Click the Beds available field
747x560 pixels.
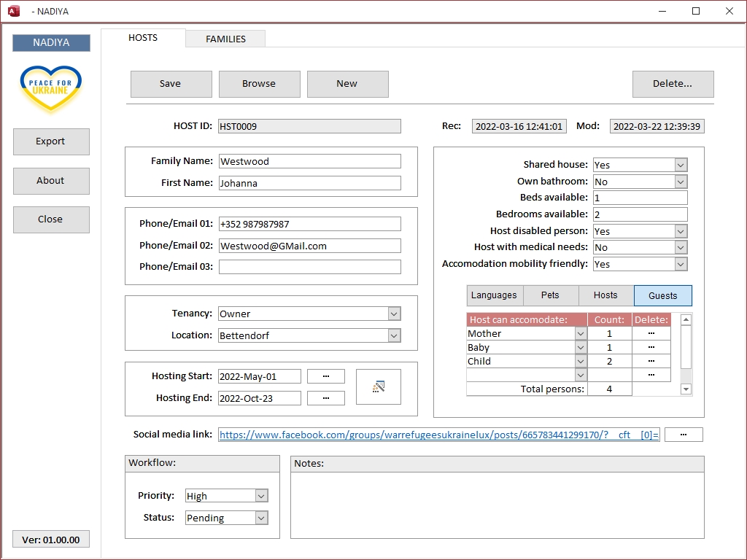click(x=640, y=198)
